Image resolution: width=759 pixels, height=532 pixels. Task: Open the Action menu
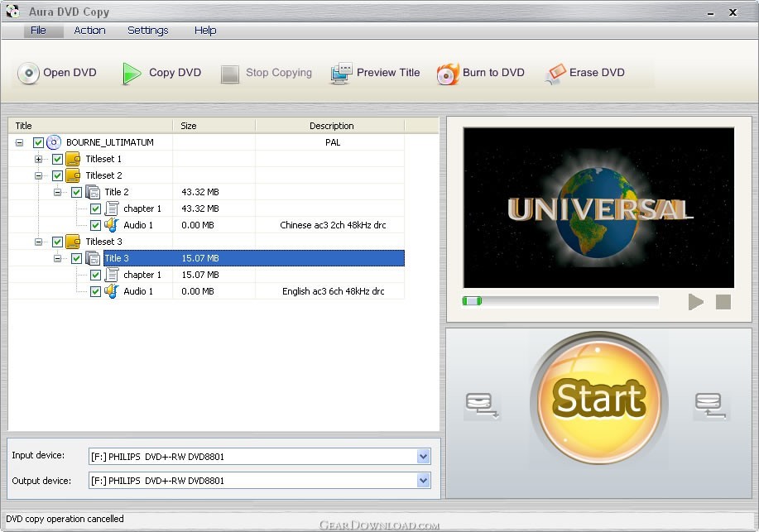click(89, 31)
